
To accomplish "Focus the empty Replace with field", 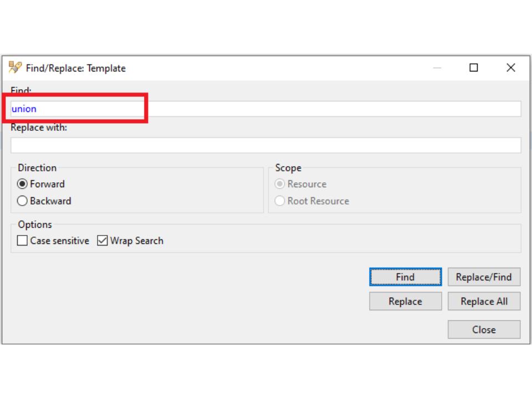I will pos(266,145).
